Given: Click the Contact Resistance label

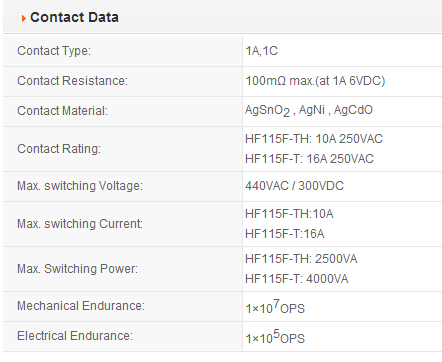Looking at the screenshot, I should [72, 81].
